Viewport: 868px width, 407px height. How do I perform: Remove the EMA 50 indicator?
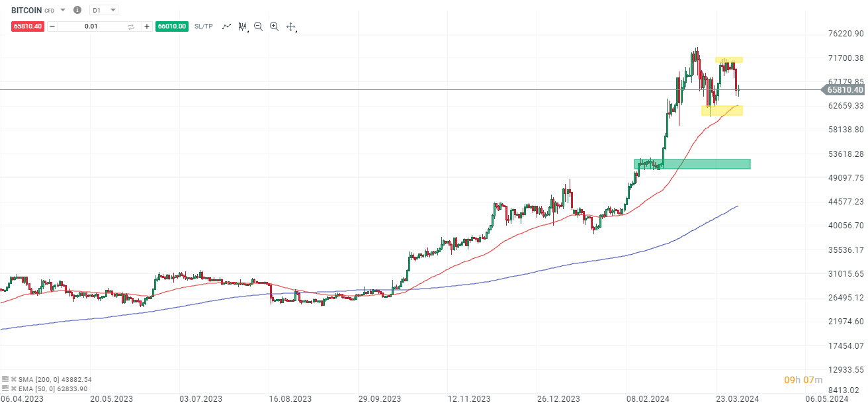point(15,388)
